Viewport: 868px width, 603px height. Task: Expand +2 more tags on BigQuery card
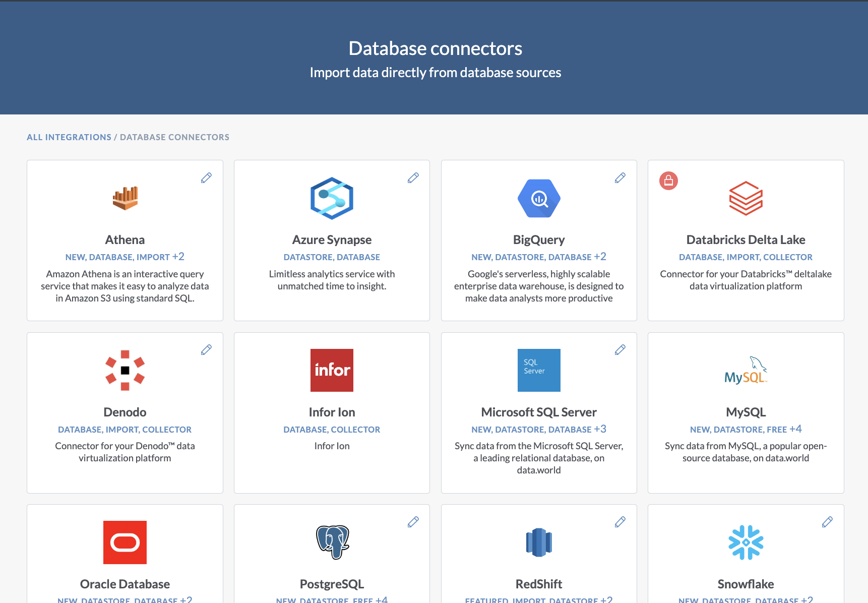600,257
